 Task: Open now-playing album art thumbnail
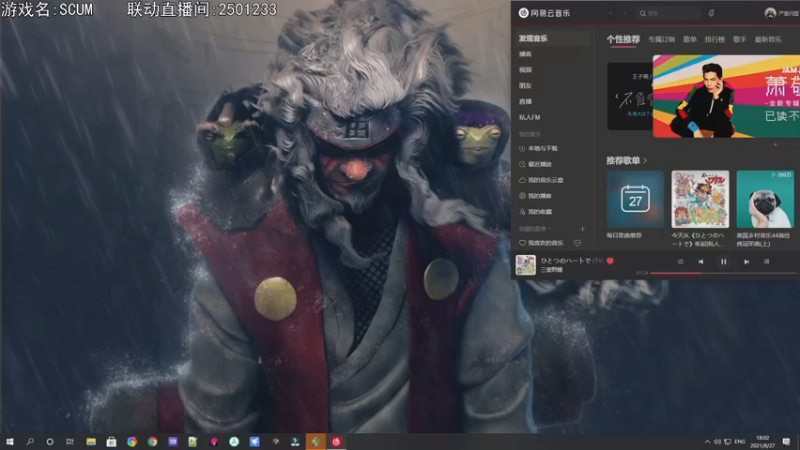click(526, 265)
